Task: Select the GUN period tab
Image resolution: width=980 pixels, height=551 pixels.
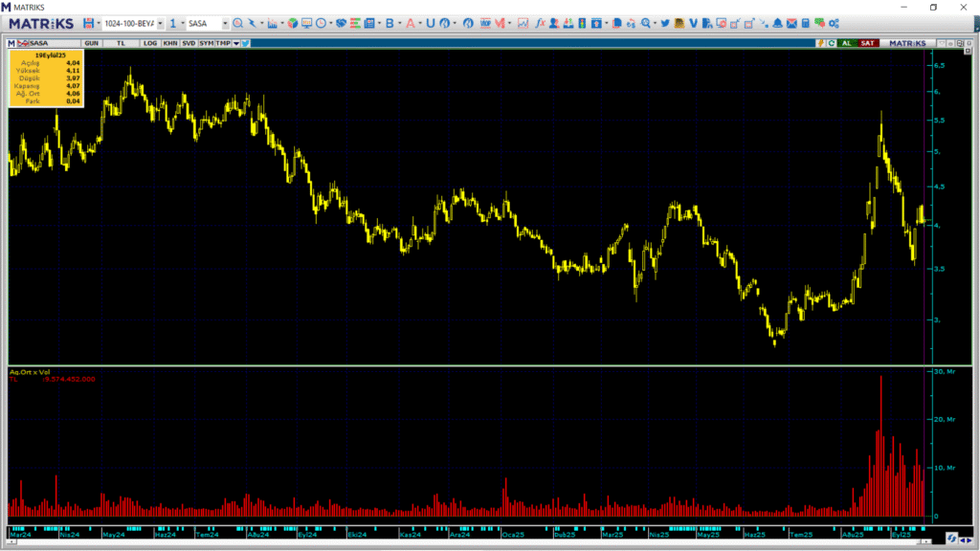Action: [x=91, y=43]
